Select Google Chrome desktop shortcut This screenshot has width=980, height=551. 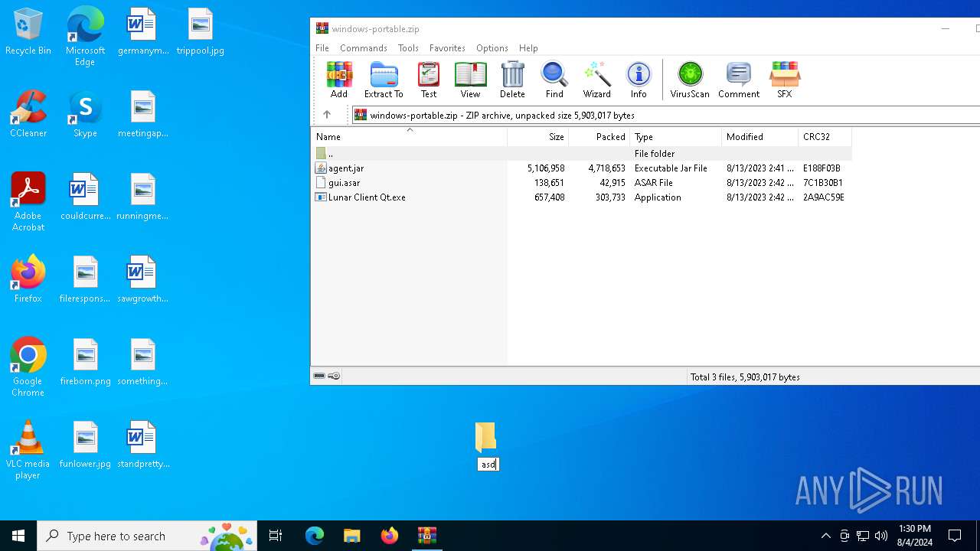pos(28,367)
